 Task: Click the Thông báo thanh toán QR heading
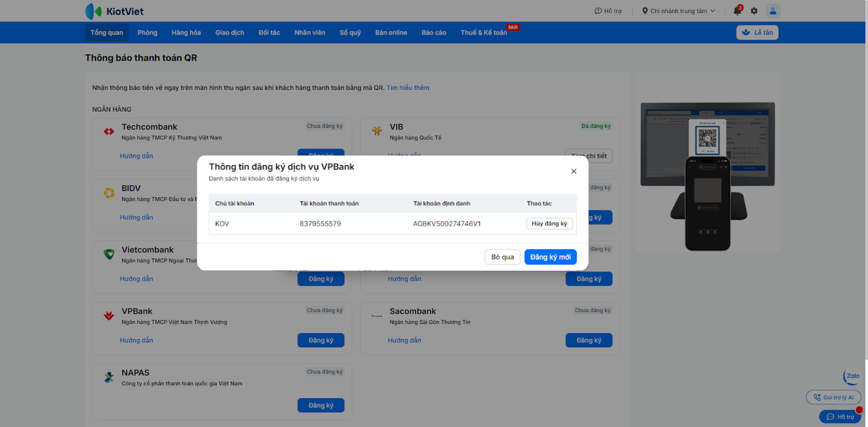(141, 58)
